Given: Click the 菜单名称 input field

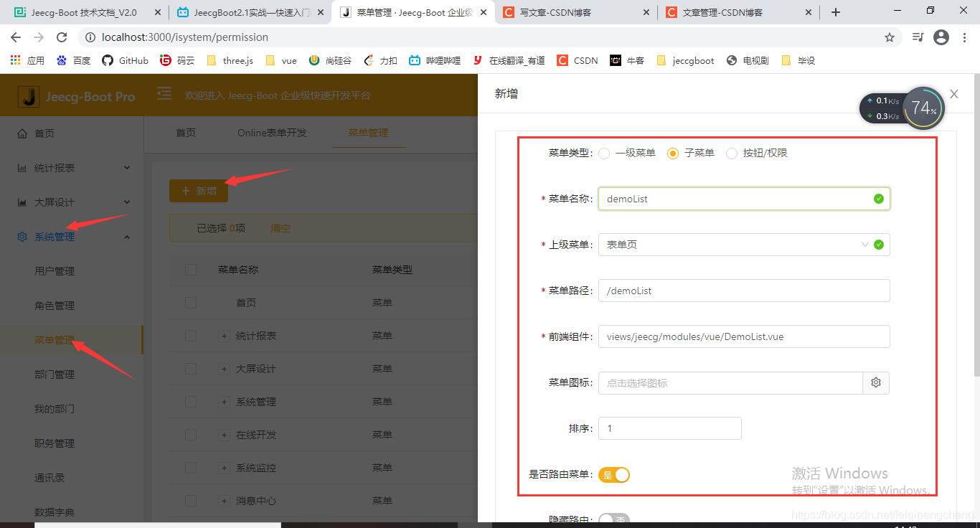Looking at the screenshot, I should [744, 199].
